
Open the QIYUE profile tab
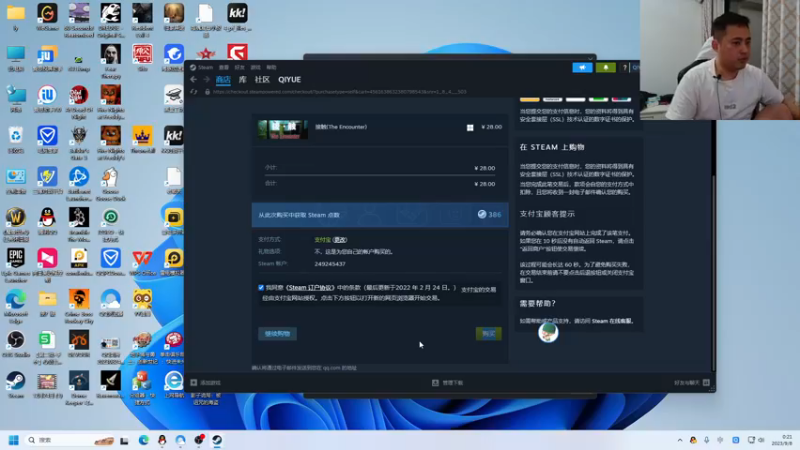(289, 80)
